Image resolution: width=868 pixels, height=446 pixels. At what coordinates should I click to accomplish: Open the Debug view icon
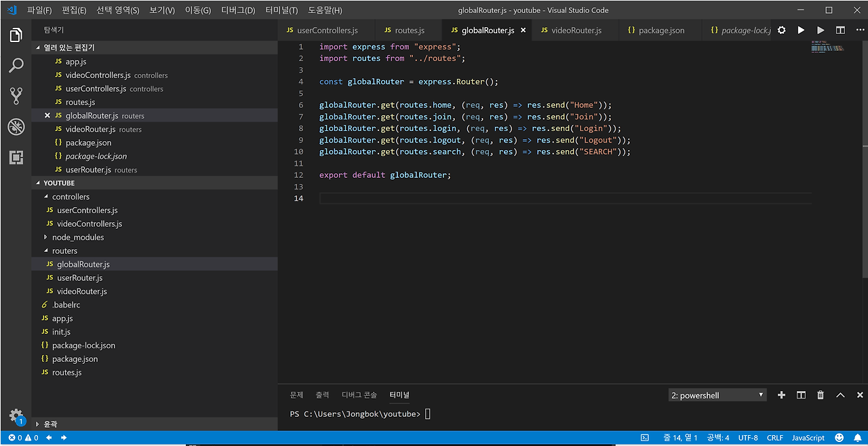pos(16,127)
